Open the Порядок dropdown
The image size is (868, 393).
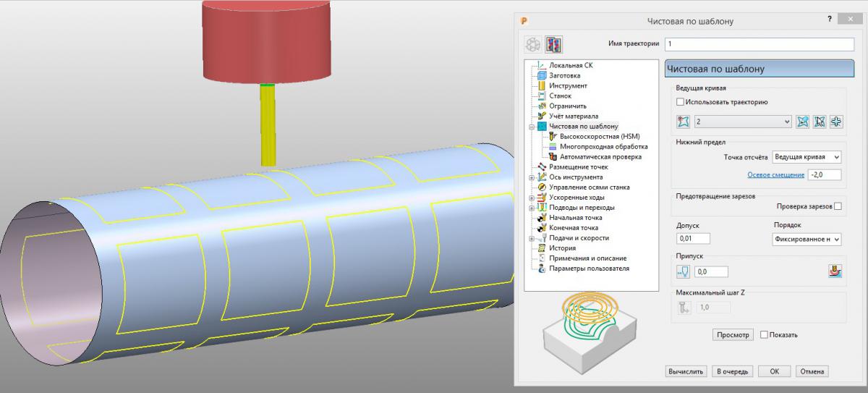point(807,239)
